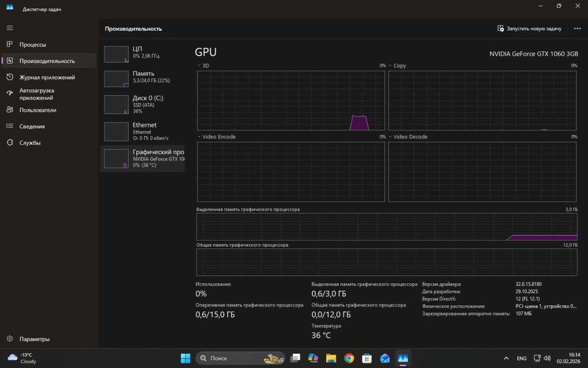Open the weather widget showing -13°C
The height and width of the screenshot is (368, 588).
[22, 358]
